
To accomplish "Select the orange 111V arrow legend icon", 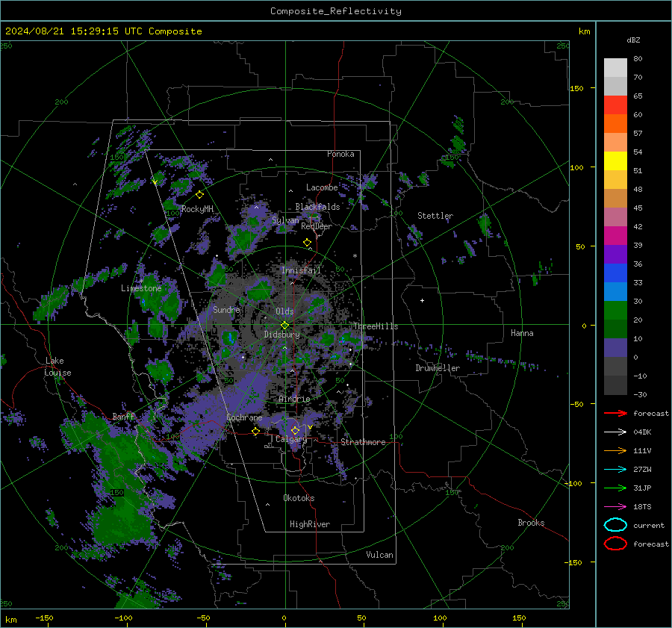I will click(615, 450).
